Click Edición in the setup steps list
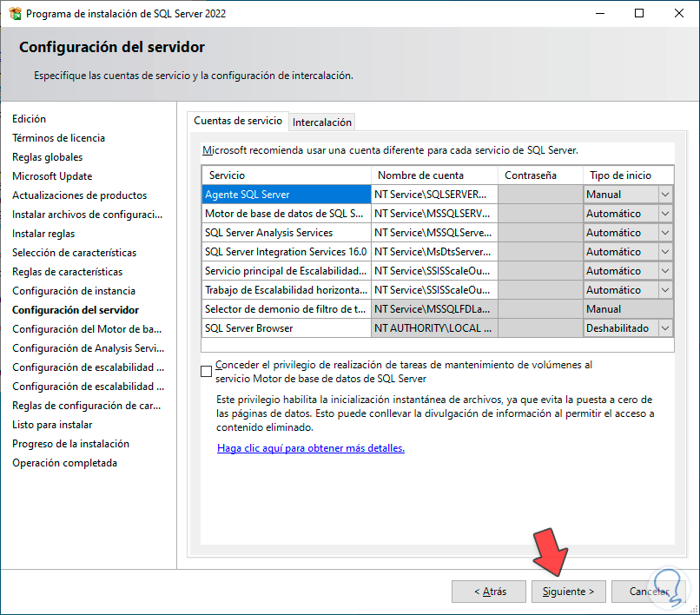Screen dimensions: 700x615 point(29,119)
